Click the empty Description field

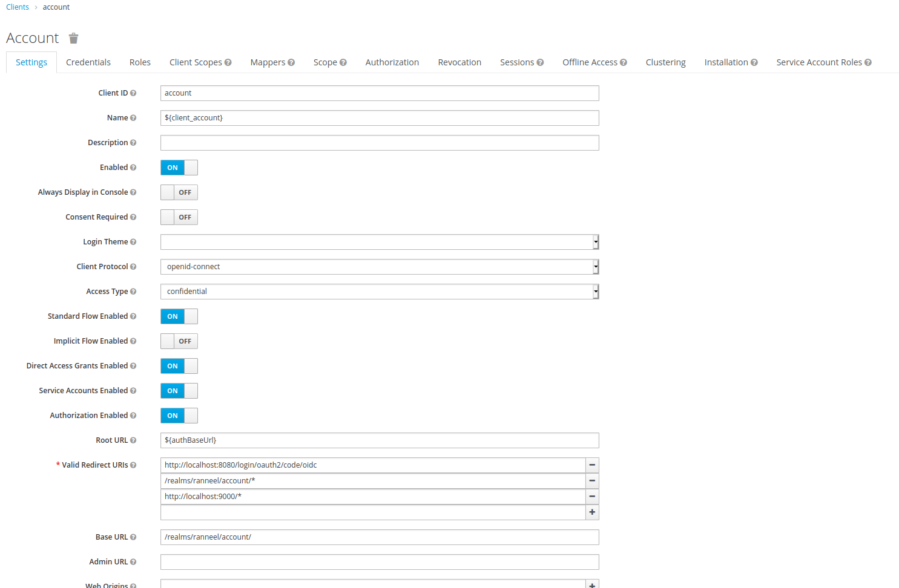point(379,142)
